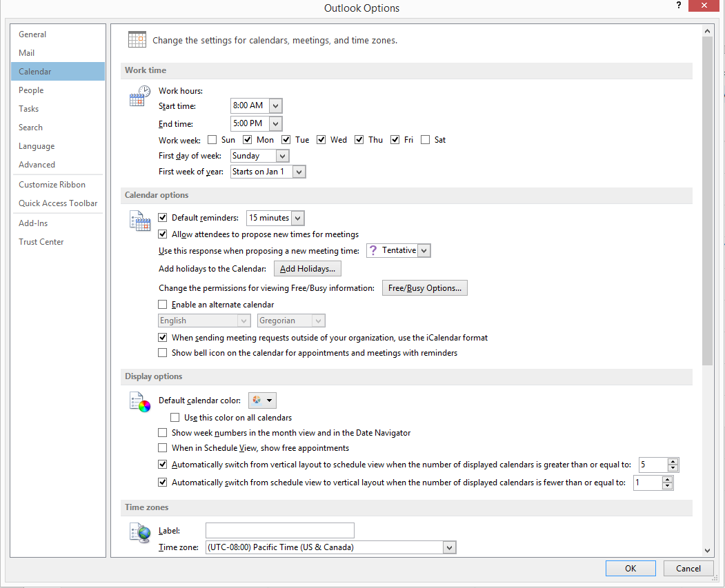Enable an alternate calendar checkbox
This screenshot has height=588, width=725.
coord(163,305)
